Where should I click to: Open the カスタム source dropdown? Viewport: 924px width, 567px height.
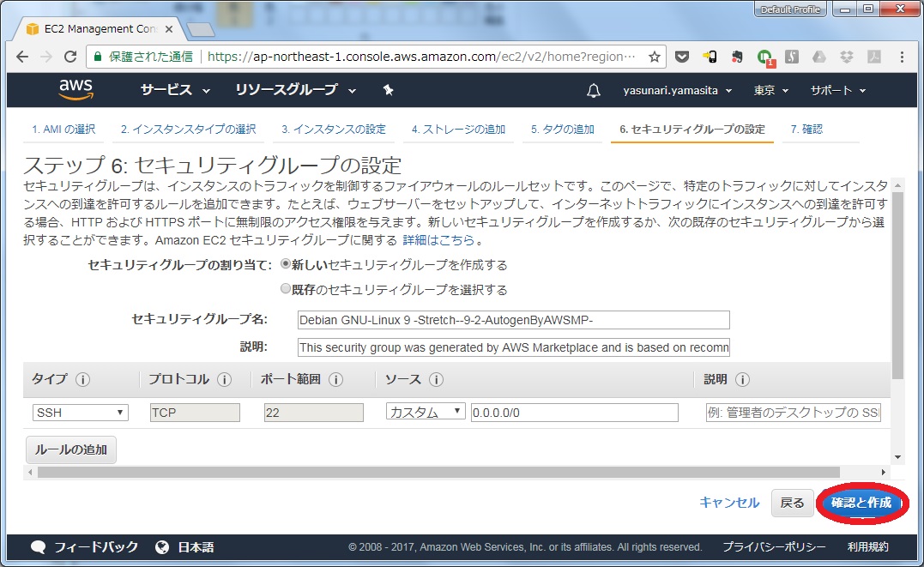point(426,412)
